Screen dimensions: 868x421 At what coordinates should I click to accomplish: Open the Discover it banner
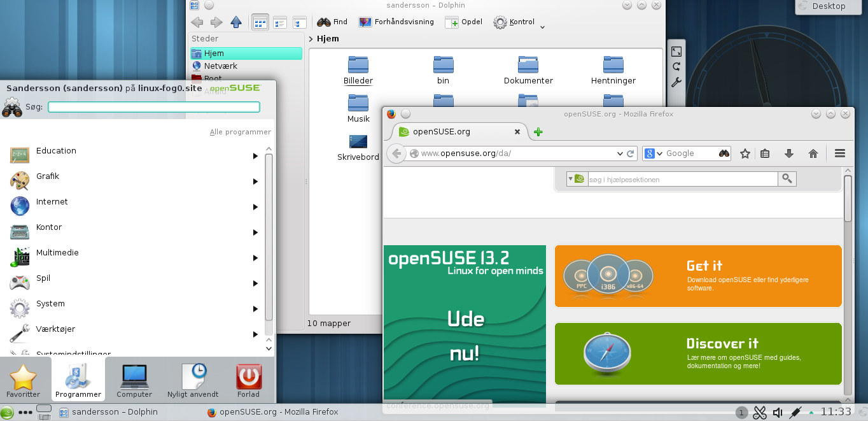(x=698, y=353)
